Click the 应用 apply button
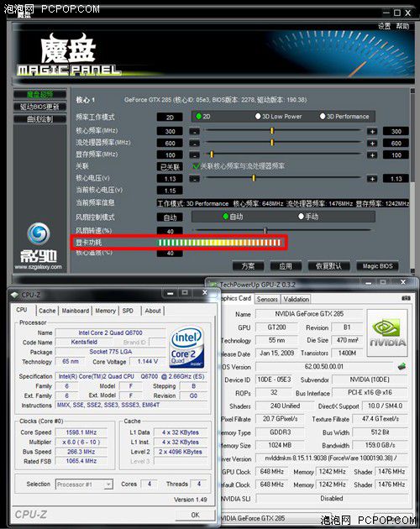Image resolution: width=420 pixels, height=529 pixels. [286, 266]
